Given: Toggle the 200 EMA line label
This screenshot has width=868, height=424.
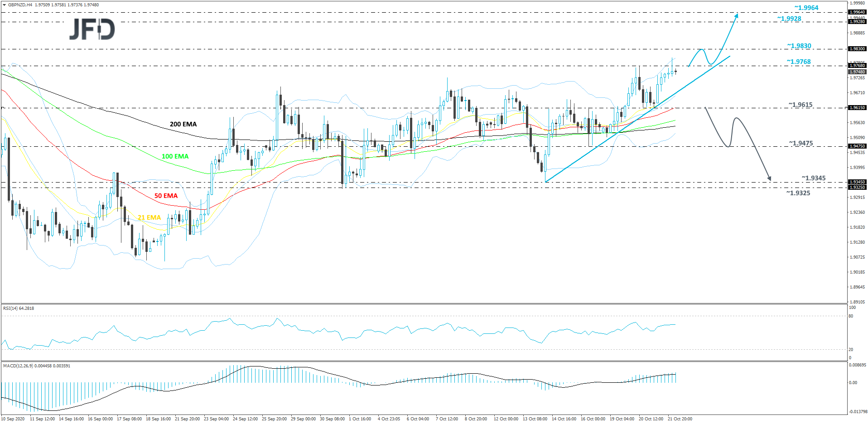Looking at the screenshot, I should point(183,124).
